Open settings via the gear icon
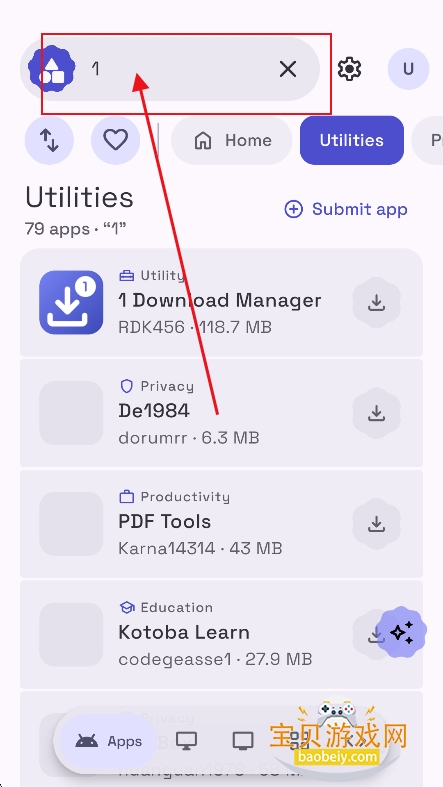The height and width of the screenshot is (787, 443). pos(349,69)
